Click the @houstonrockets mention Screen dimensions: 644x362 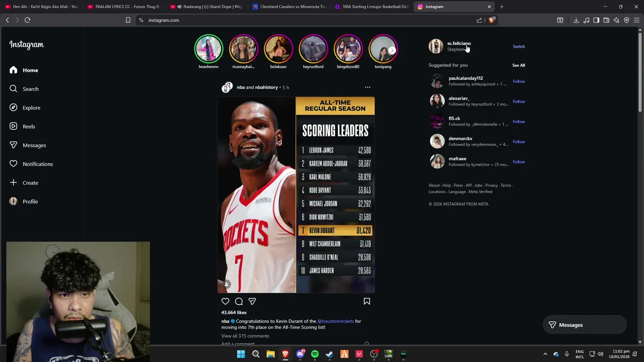[336, 321]
